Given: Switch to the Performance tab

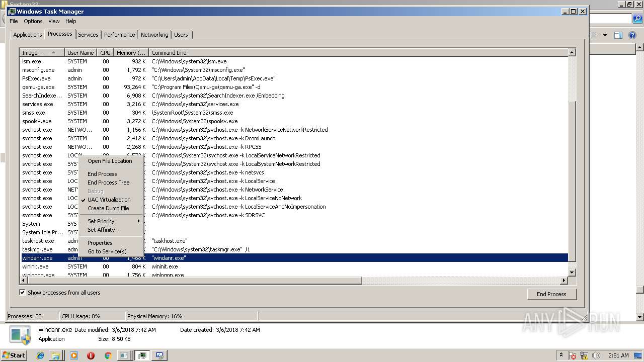Looking at the screenshot, I should (119, 35).
